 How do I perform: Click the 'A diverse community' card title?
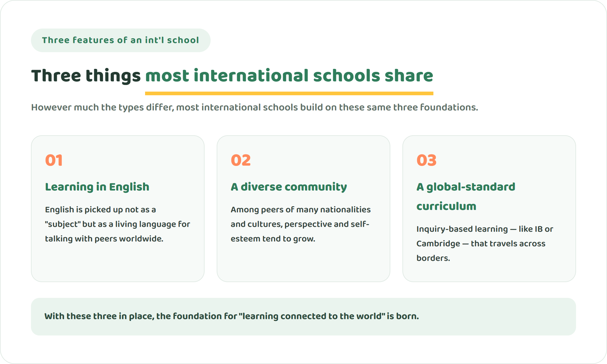pyautogui.click(x=289, y=187)
